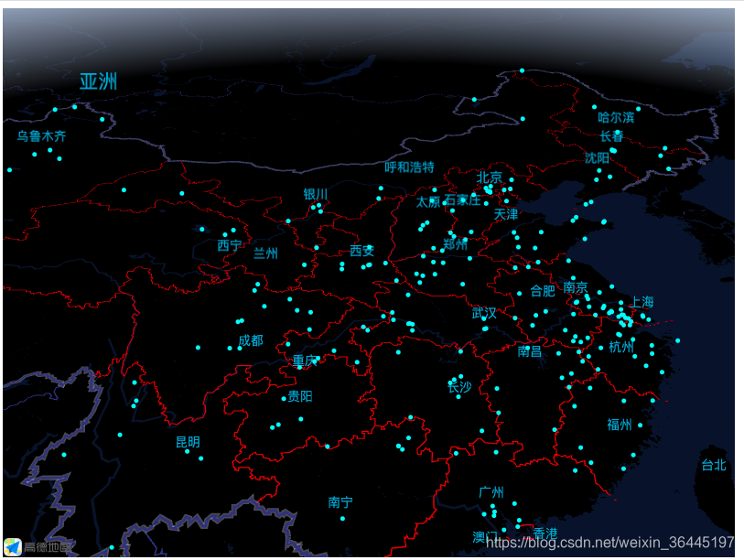Click the 西宁 city label
Screen dimensions: 744x560
[230, 245]
